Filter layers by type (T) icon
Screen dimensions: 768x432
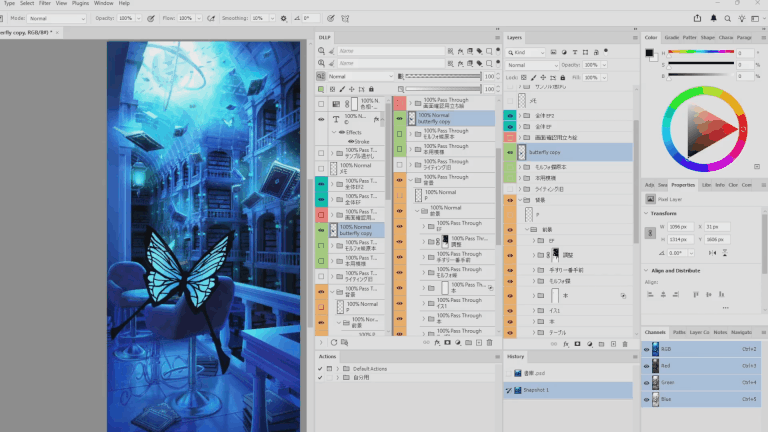(575, 52)
